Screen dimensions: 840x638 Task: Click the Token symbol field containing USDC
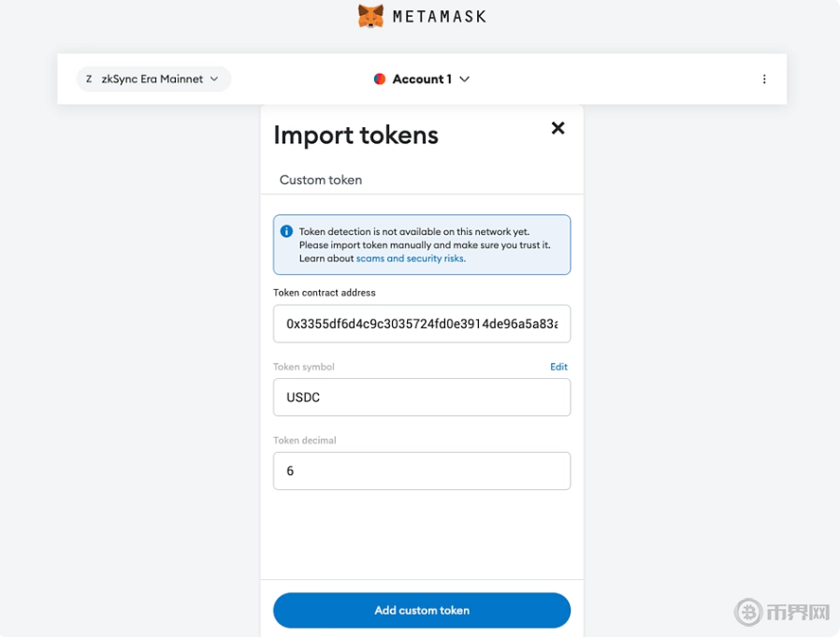click(421, 398)
